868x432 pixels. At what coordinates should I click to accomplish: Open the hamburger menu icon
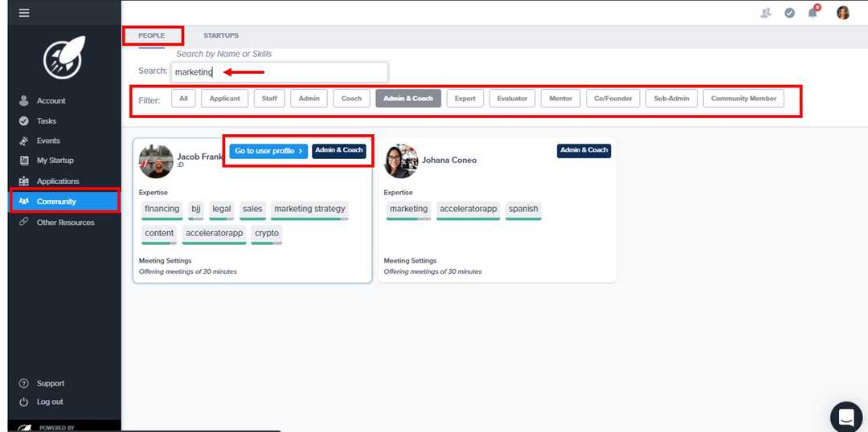pos(24,13)
